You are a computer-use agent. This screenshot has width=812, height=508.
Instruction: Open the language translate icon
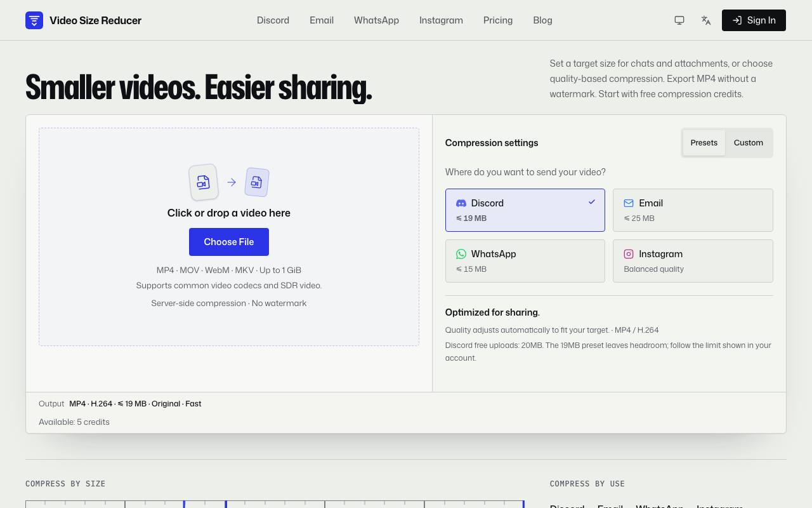tap(706, 20)
